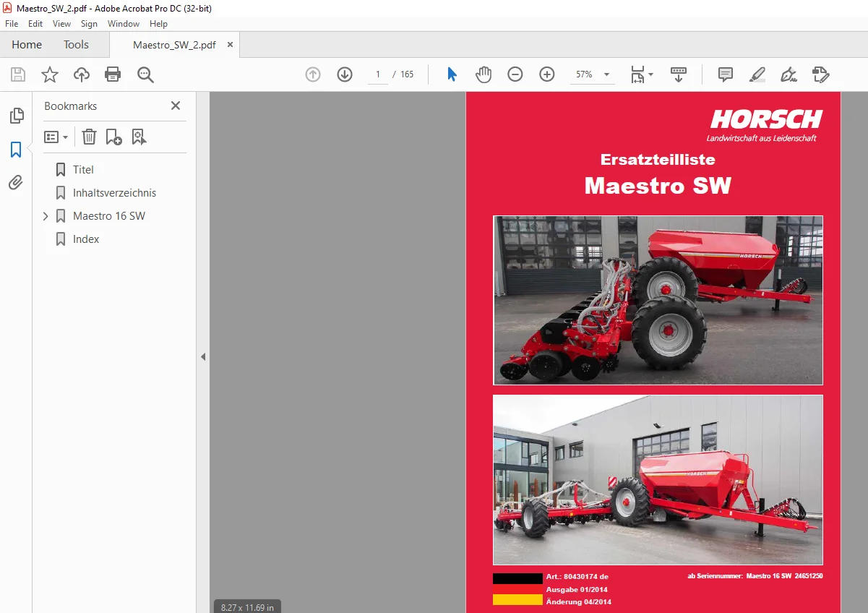Select the Maestro_SW_2.pdf document tab

point(174,45)
